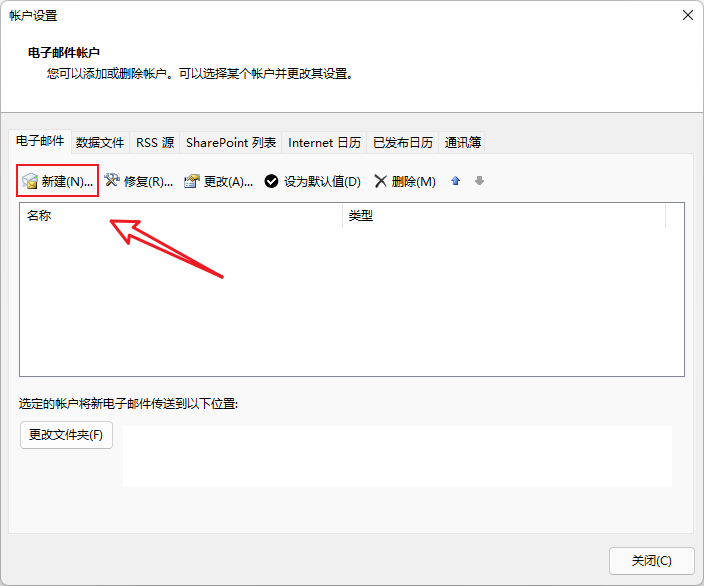Sort by the 名称 column header
The image size is (704, 586).
[x=180, y=216]
